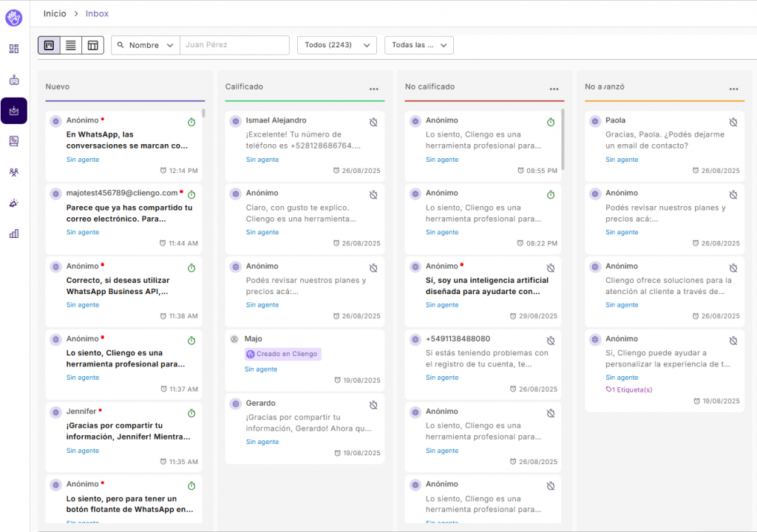Click timer icon on Jennifer card
This screenshot has width=757, height=532.
[191, 413]
